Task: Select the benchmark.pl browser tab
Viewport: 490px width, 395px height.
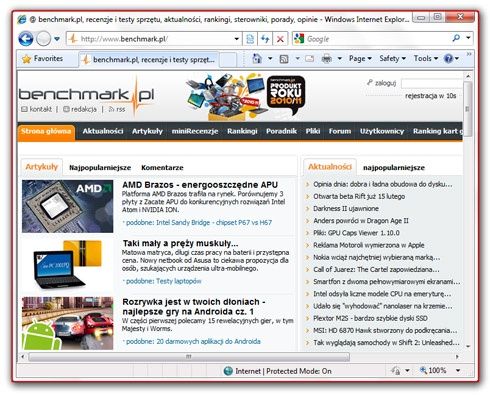Action: (x=149, y=60)
